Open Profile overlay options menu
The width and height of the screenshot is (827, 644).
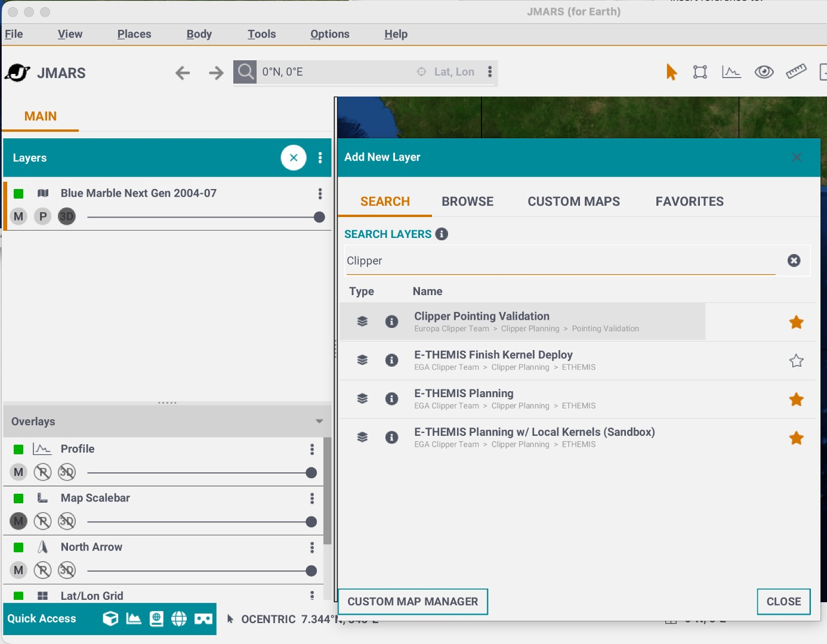pyautogui.click(x=312, y=449)
